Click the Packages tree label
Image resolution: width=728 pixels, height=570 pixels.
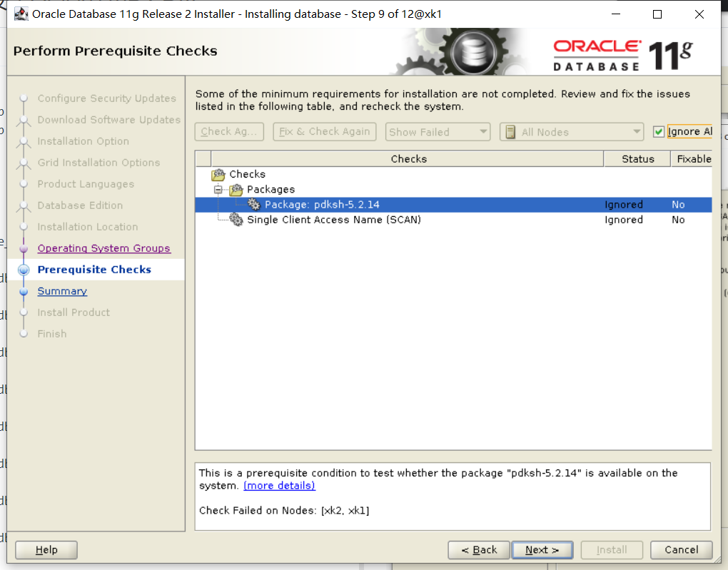pyautogui.click(x=271, y=189)
